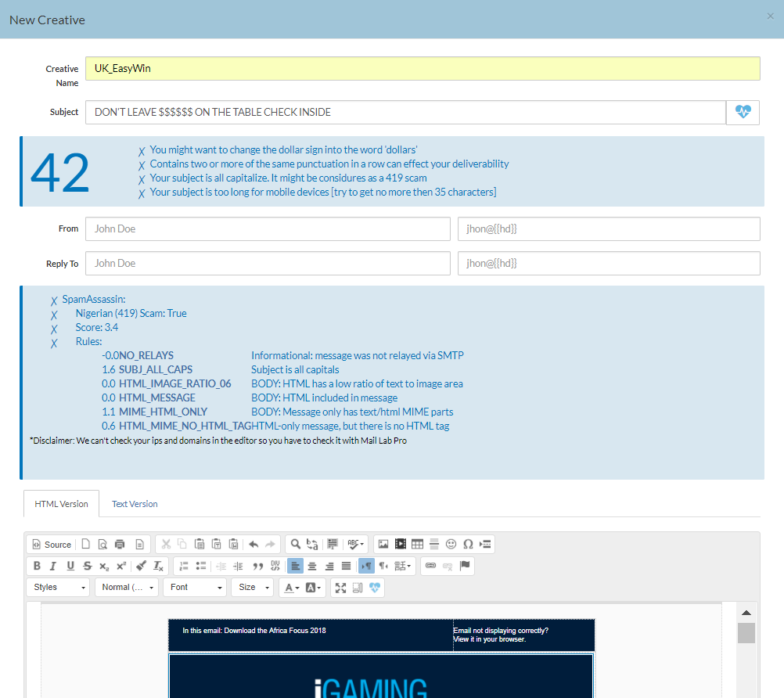Click the Reply To name field

[x=268, y=263]
